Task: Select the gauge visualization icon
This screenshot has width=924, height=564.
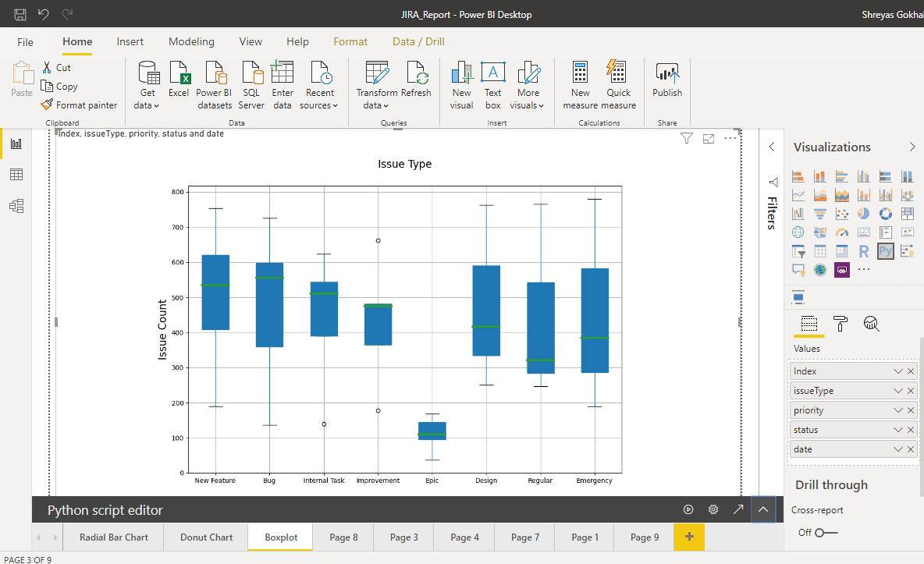Action: 842,232
